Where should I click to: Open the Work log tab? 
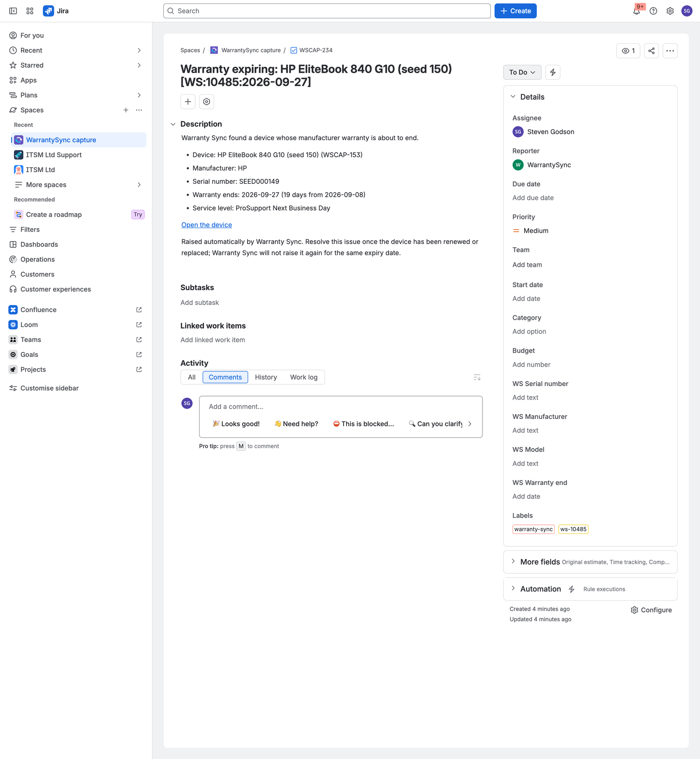click(304, 377)
